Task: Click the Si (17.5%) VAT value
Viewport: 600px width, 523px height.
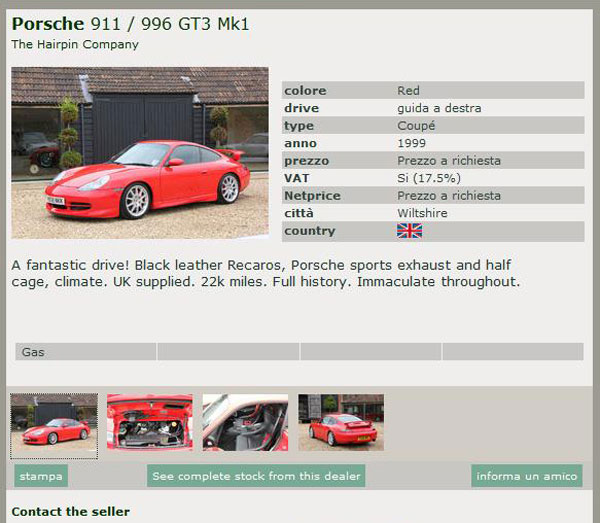Action: tap(429, 178)
